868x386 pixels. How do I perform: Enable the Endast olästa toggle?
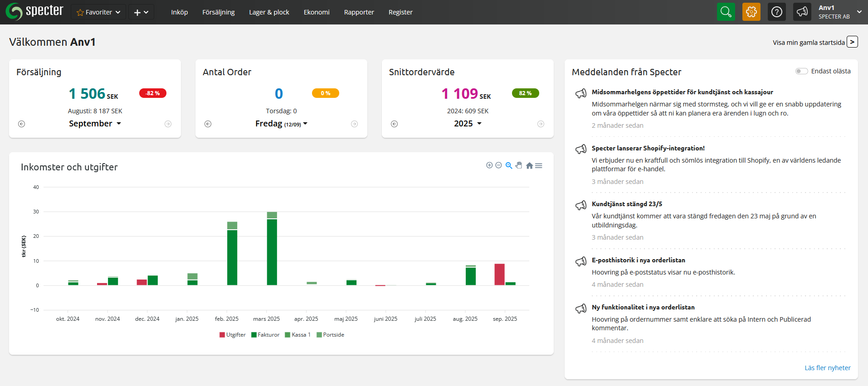click(x=801, y=71)
